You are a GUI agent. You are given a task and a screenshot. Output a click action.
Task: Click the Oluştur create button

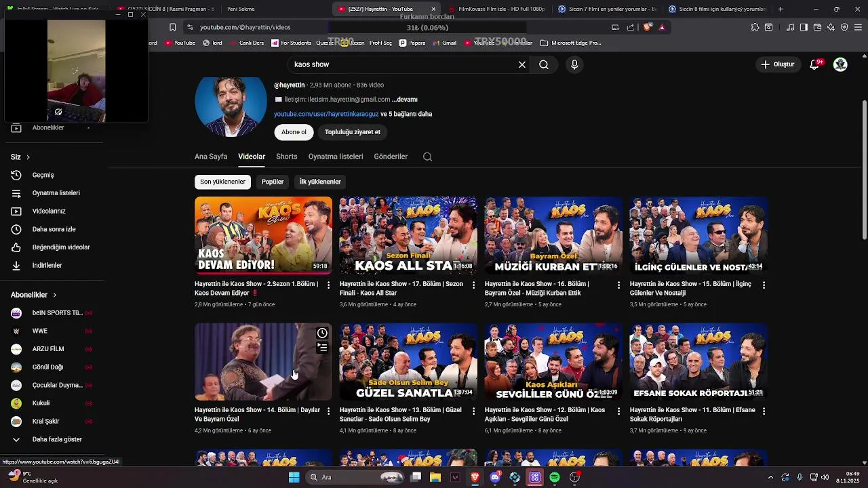777,64
